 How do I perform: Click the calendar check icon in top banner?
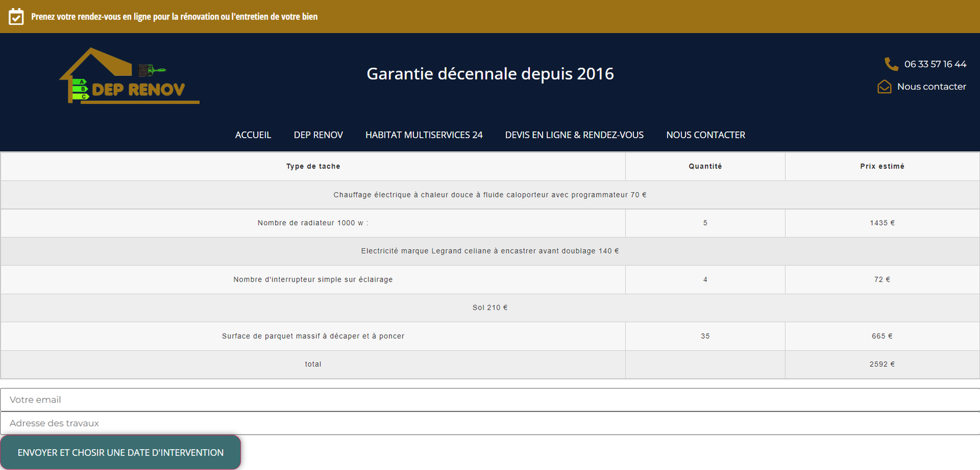(x=16, y=17)
